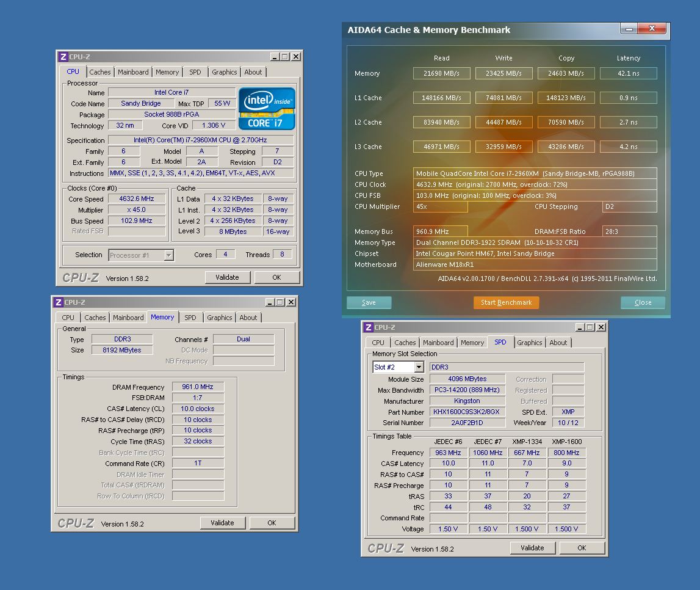700x590 pixels.
Task: Open About tab in the CPU-Z timings window
Action: (x=248, y=318)
